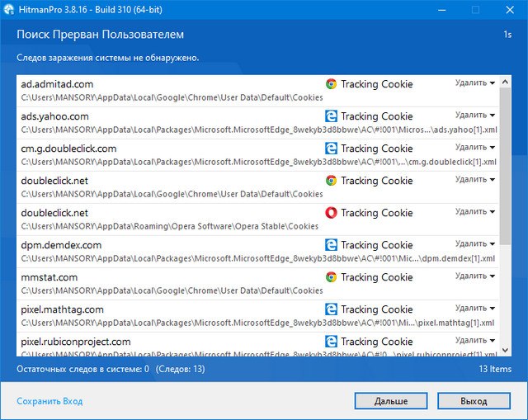Open Удалить dropdown for ad.admitad.com

475,83
